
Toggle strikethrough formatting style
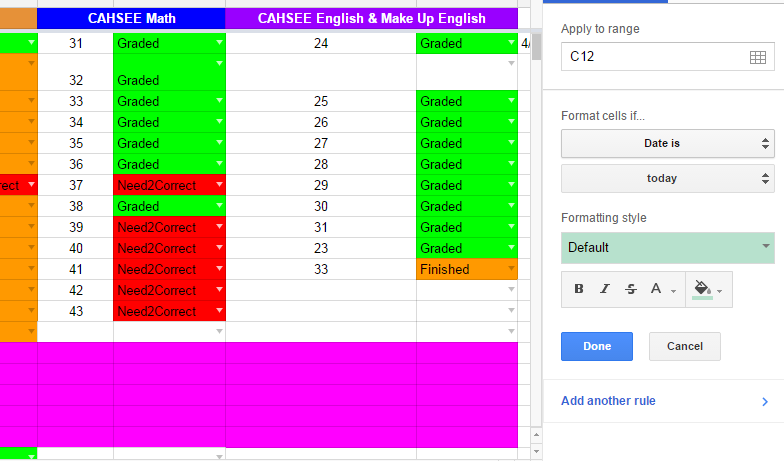[x=630, y=289]
